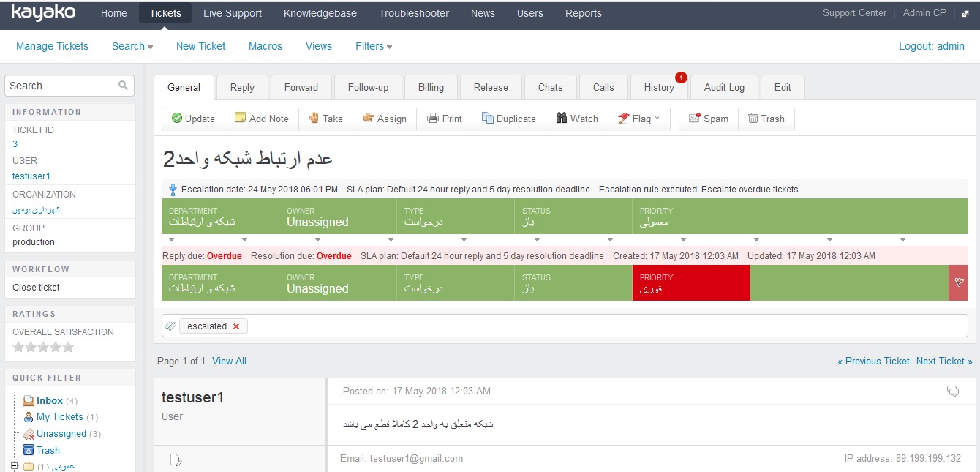
Task: Change the Department dropdown in lower bar
Action: [x=220, y=282]
